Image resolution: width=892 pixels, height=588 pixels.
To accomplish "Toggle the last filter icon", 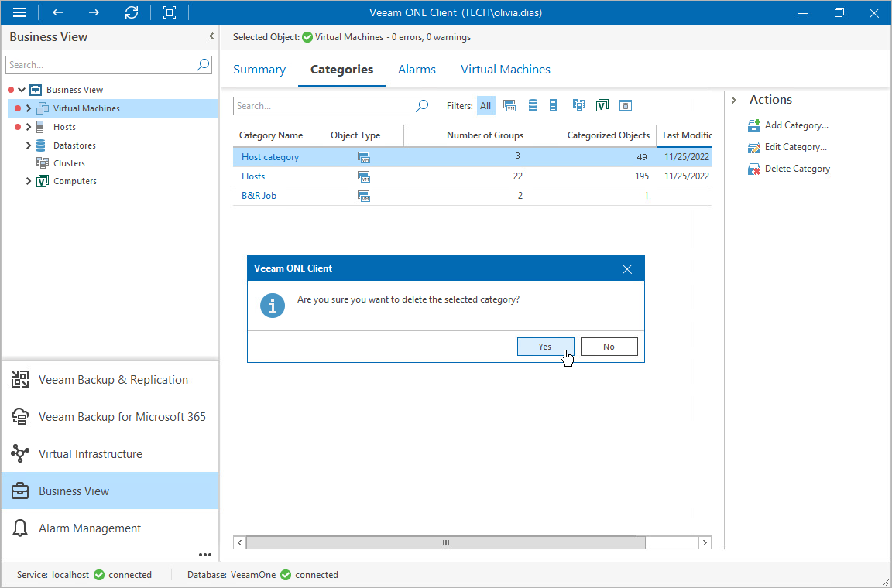I will click(x=625, y=105).
